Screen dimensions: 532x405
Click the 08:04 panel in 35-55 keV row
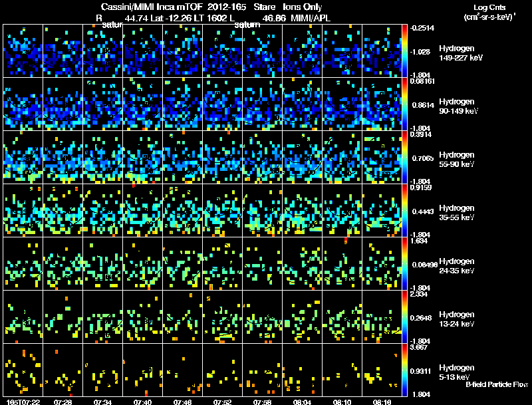point(303,210)
